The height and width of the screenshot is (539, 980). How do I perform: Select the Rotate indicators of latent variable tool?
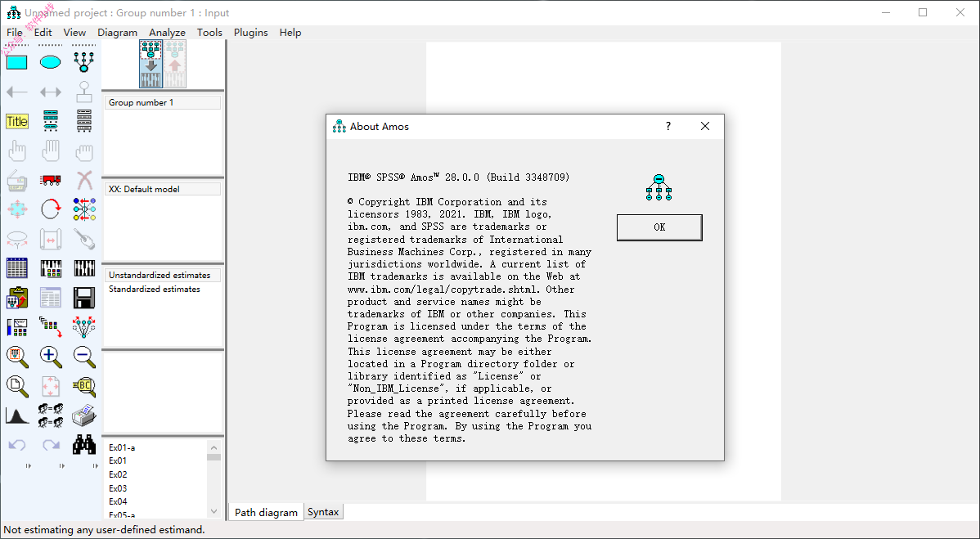(x=51, y=209)
